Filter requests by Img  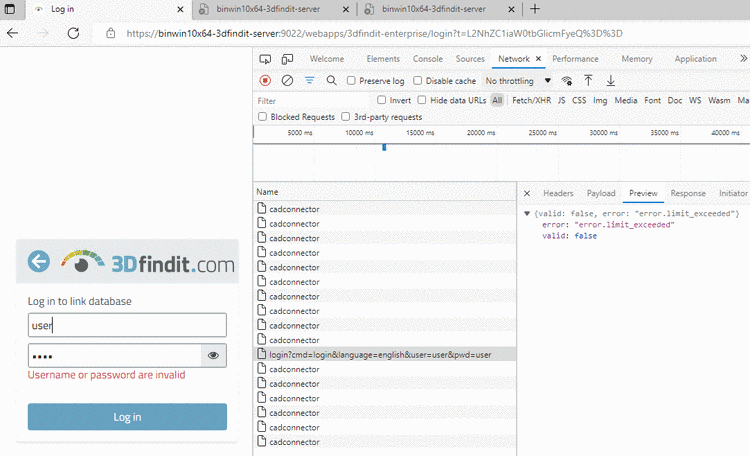click(600, 100)
